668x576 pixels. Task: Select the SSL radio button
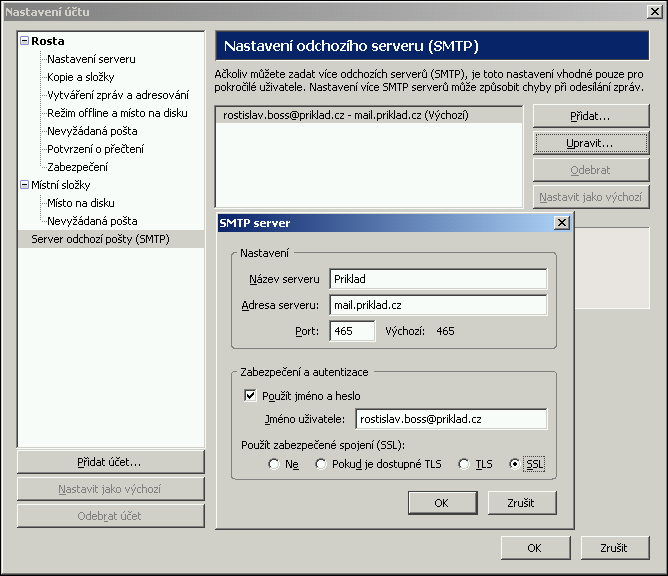point(515,464)
